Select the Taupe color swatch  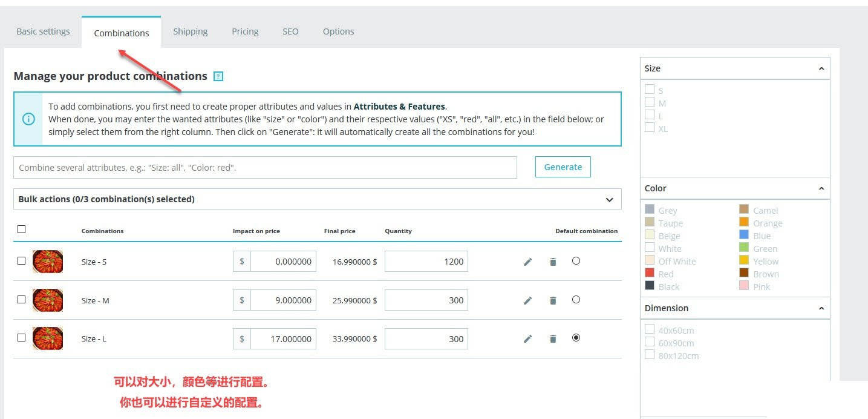pyautogui.click(x=650, y=222)
